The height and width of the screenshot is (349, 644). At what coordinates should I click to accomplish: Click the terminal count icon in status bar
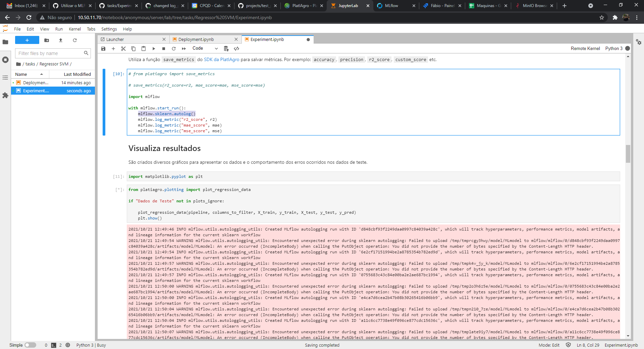coord(54,345)
